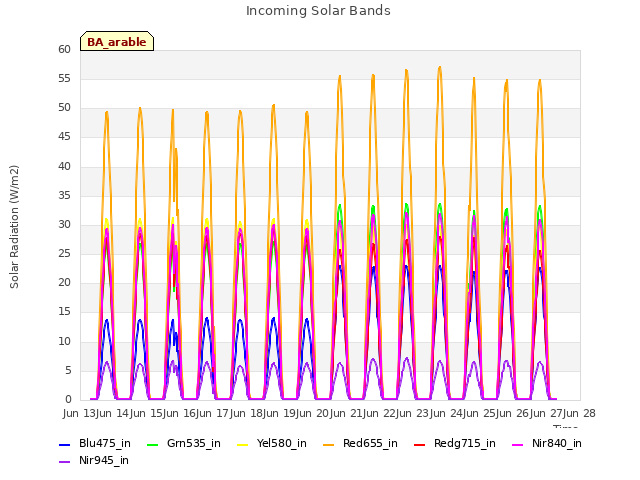Viewport: 640px width, 480px height.
Task: Click the 30 y-axis tick label
Action: (64, 224)
